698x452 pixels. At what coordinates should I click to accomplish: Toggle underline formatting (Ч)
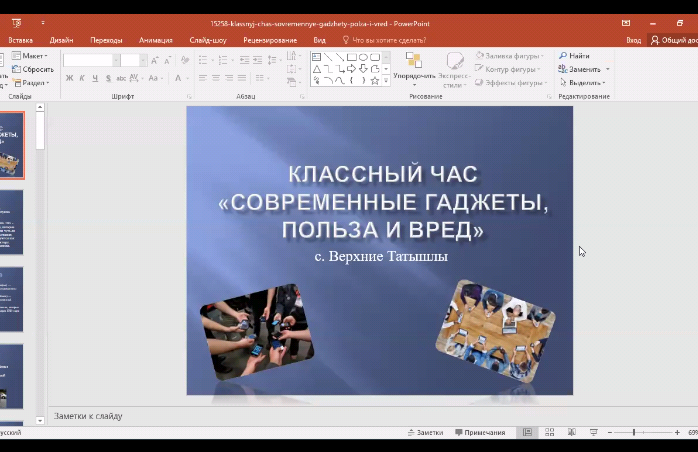coord(96,78)
